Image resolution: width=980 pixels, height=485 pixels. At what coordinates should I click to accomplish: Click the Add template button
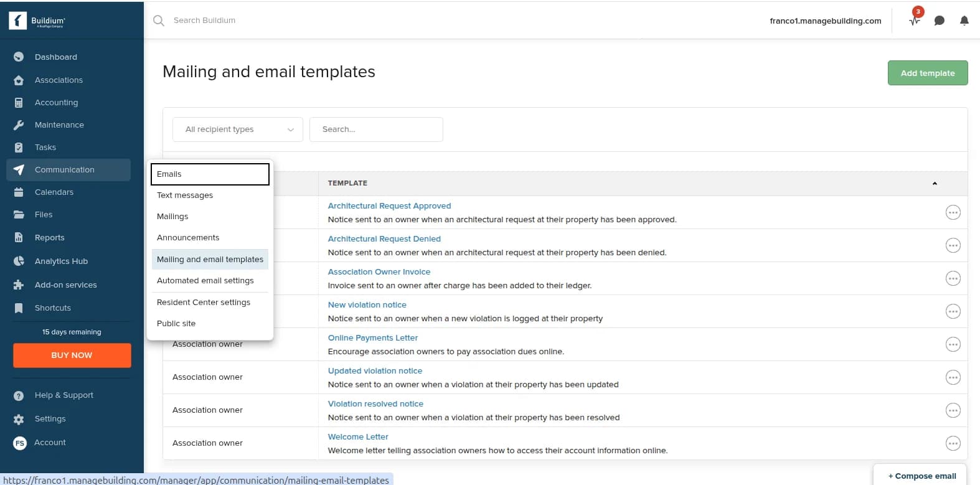click(x=928, y=73)
